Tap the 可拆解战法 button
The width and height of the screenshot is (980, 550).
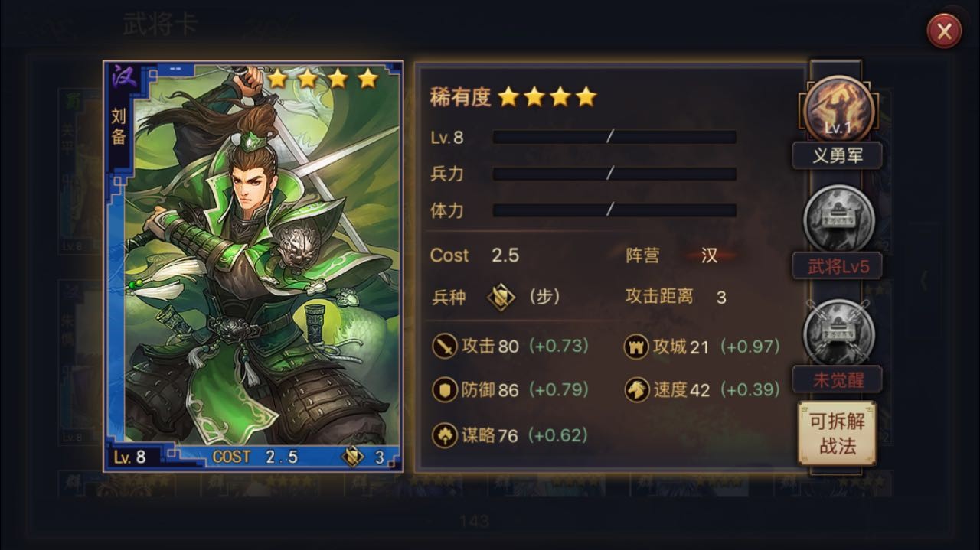click(x=837, y=433)
